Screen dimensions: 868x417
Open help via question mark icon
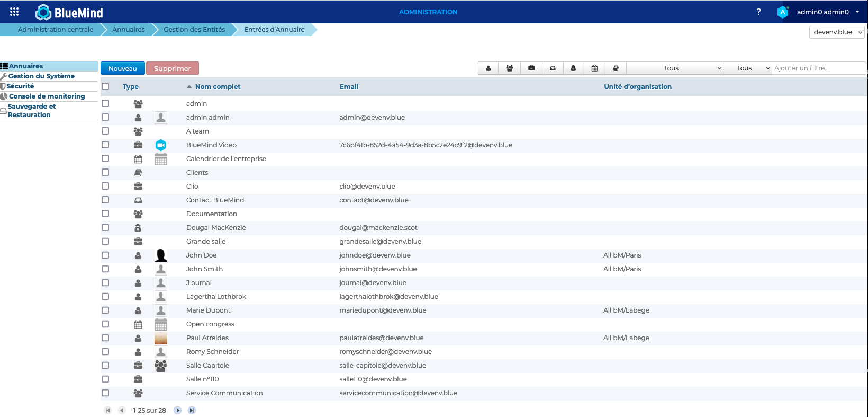tap(758, 12)
